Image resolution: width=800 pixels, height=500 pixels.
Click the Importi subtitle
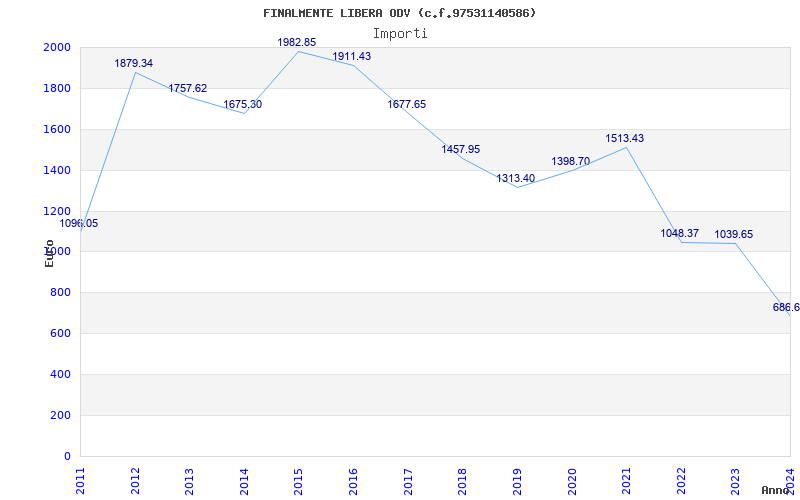click(400, 34)
